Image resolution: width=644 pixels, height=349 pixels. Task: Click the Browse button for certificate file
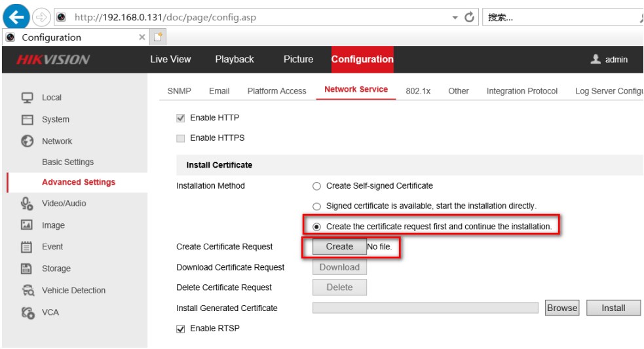[562, 308]
